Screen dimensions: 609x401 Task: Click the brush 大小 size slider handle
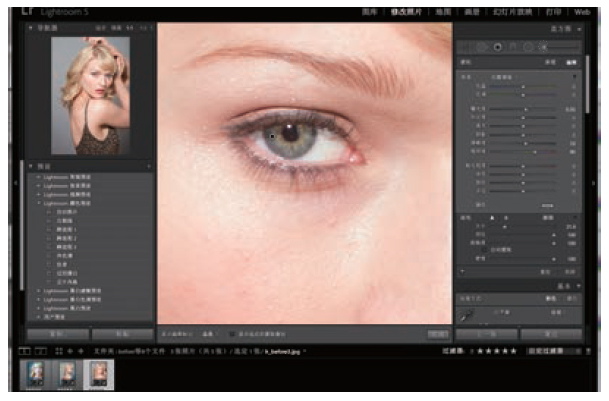505,227
